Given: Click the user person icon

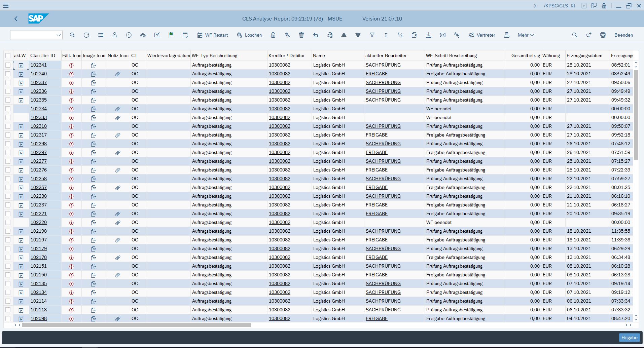Looking at the screenshot, I should (115, 35).
